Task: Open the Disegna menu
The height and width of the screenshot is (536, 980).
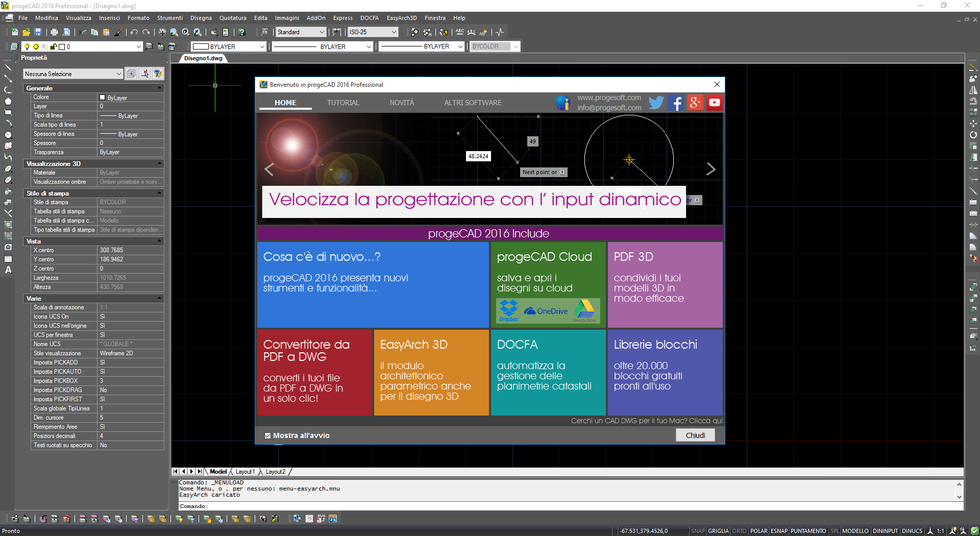Action: click(201, 18)
